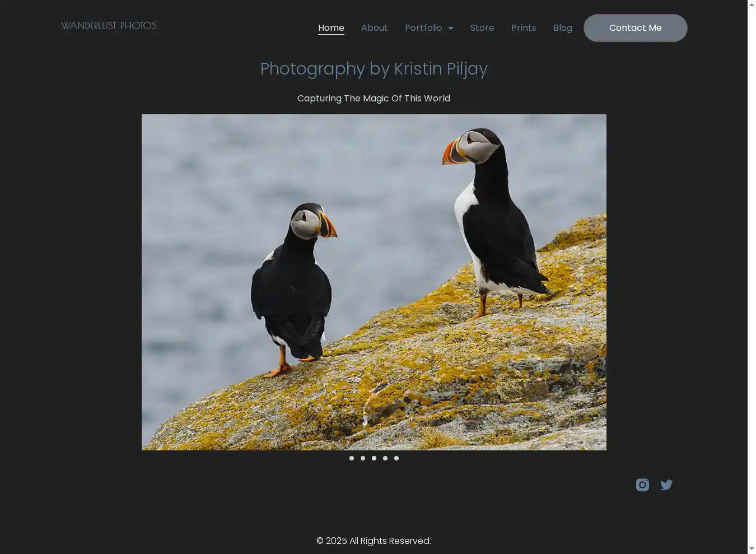
Task: Click the puffins slideshow photo
Action: coord(374,282)
